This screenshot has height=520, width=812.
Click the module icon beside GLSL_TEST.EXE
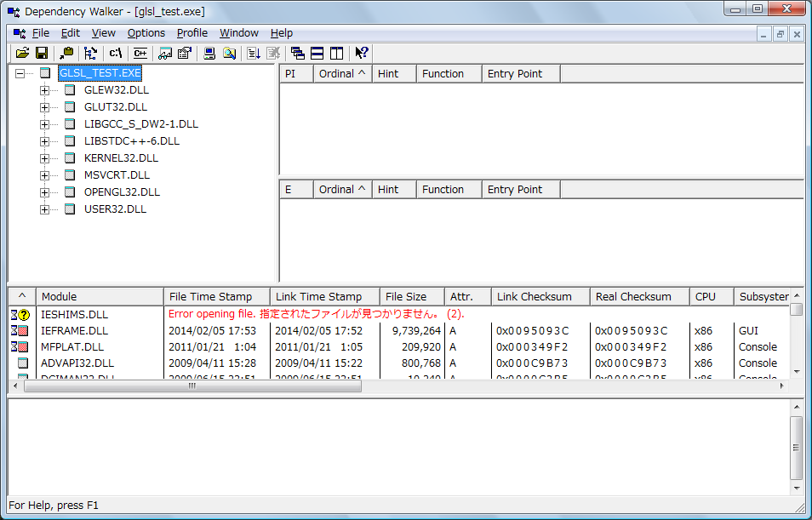tap(46, 73)
